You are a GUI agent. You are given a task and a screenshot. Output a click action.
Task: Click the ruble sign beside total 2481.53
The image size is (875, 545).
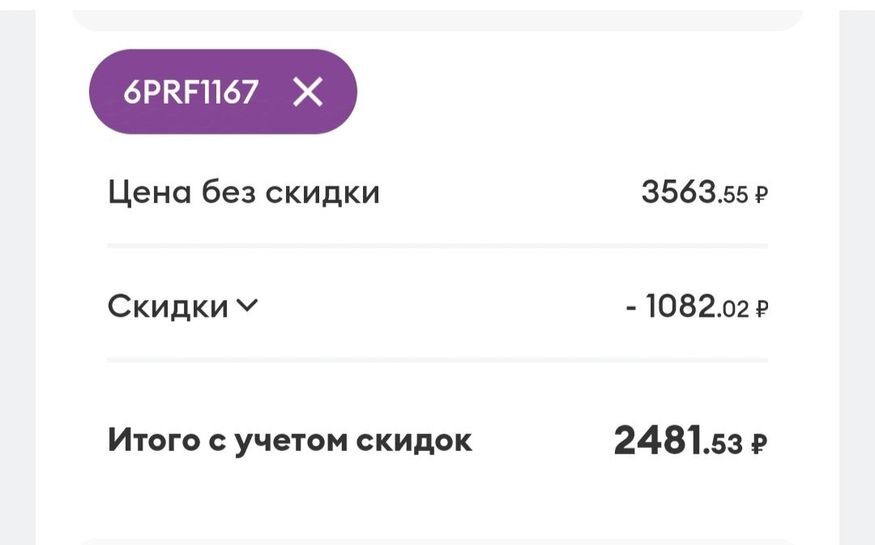[759, 443]
